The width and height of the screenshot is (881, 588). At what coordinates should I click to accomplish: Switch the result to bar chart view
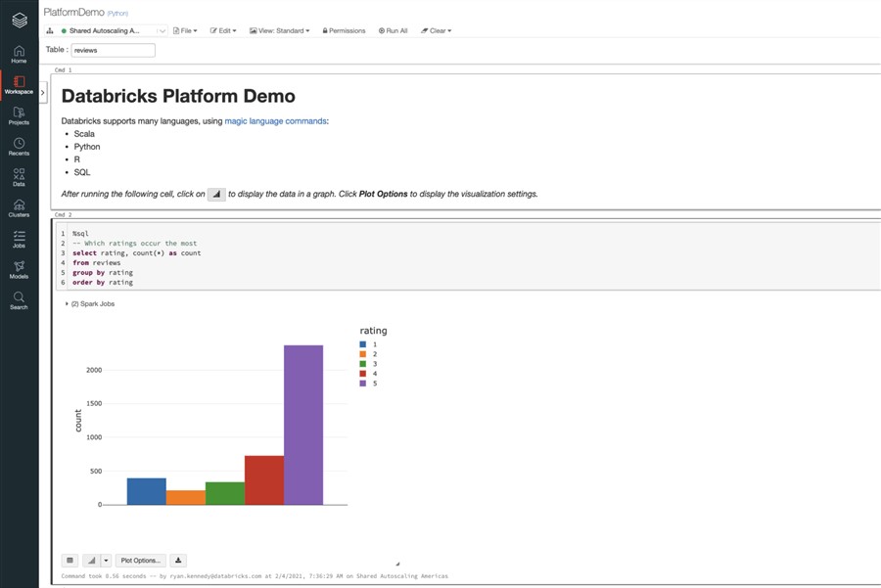click(x=92, y=561)
